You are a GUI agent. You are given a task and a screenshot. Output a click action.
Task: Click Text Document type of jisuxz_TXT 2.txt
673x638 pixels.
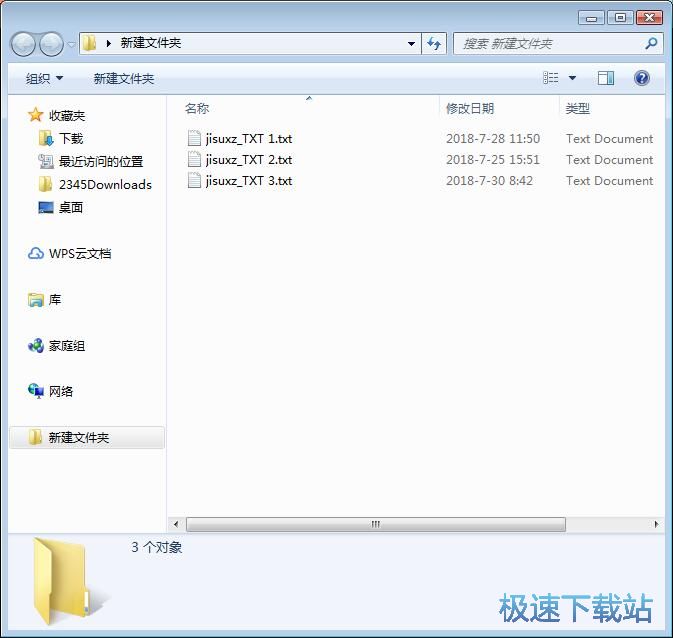point(609,160)
